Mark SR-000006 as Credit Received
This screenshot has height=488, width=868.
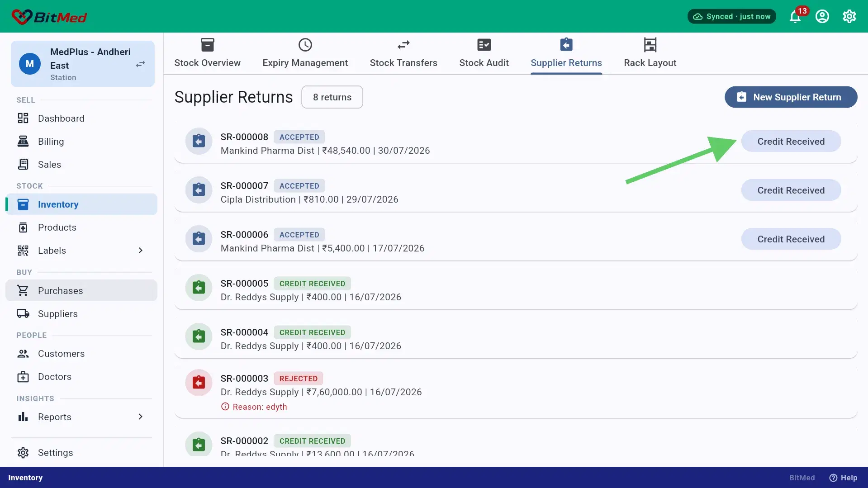coord(791,239)
